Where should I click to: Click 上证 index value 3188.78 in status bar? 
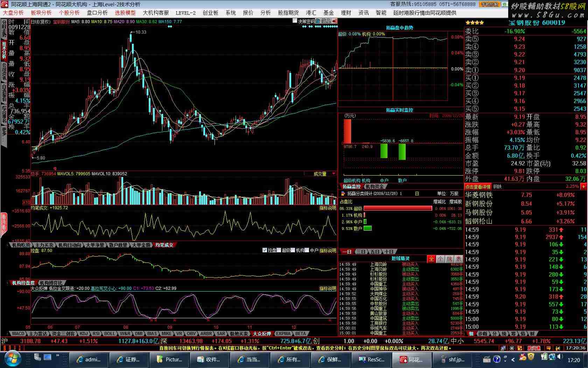[30, 341]
